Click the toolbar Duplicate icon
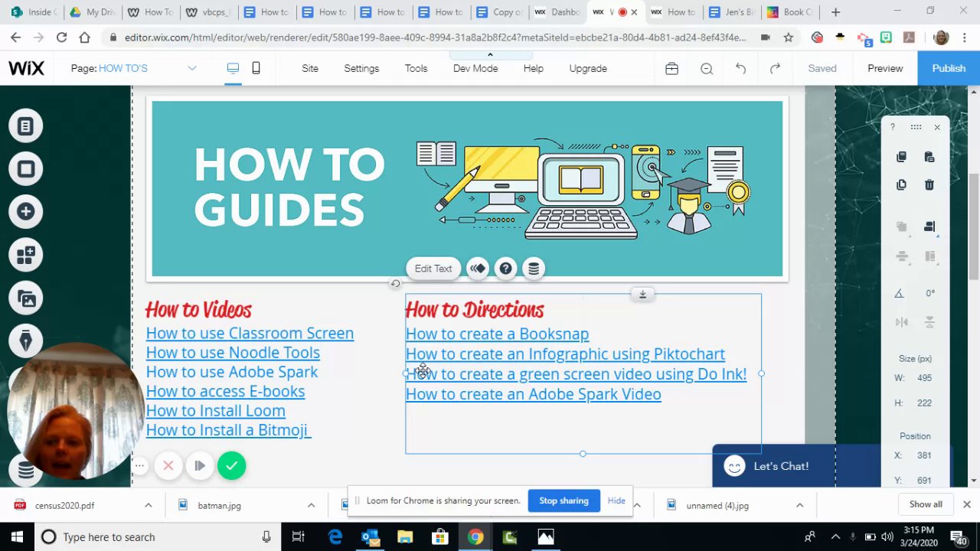The height and width of the screenshot is (551, 980). tap(901, 184)
